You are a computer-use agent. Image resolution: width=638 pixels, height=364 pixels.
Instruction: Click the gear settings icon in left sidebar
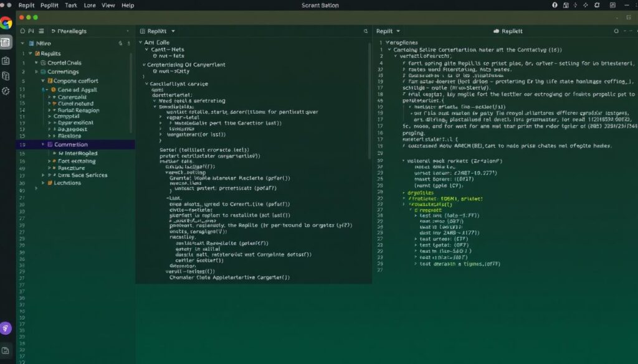coord(6,91)
